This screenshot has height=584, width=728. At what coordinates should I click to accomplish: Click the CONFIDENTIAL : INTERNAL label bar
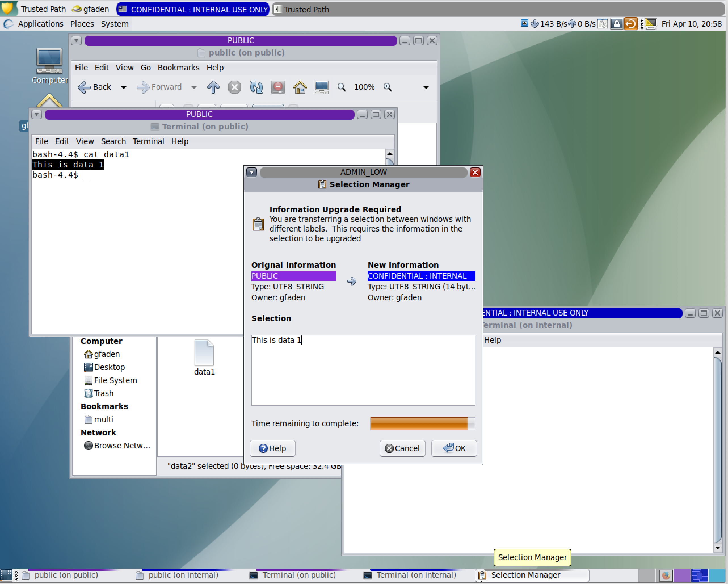point(421,276)
